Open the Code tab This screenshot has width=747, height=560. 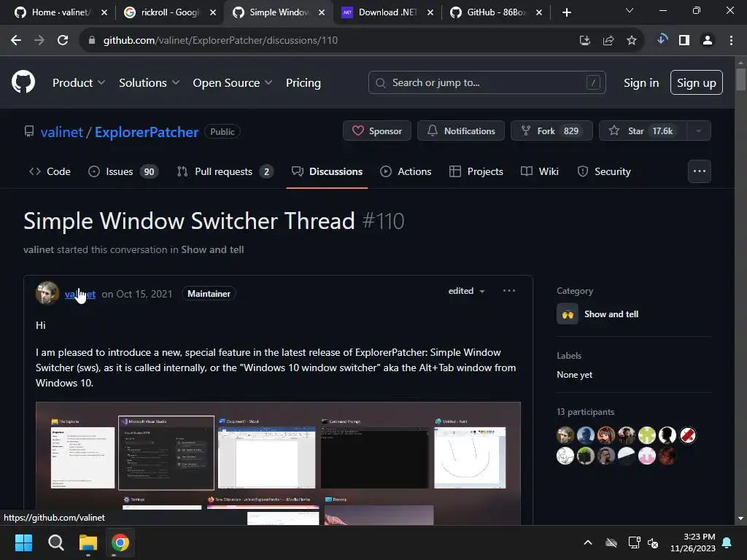(x=50, y=171)
